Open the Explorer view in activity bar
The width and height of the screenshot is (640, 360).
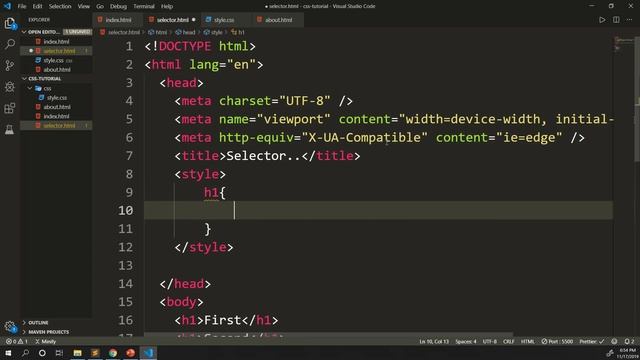[10, 23]
